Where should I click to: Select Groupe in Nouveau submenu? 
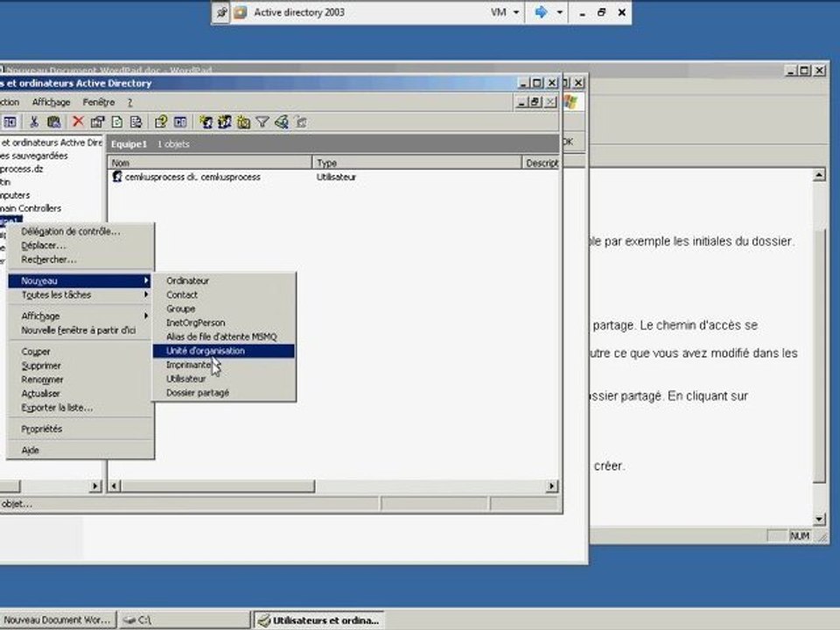(224, 309)
